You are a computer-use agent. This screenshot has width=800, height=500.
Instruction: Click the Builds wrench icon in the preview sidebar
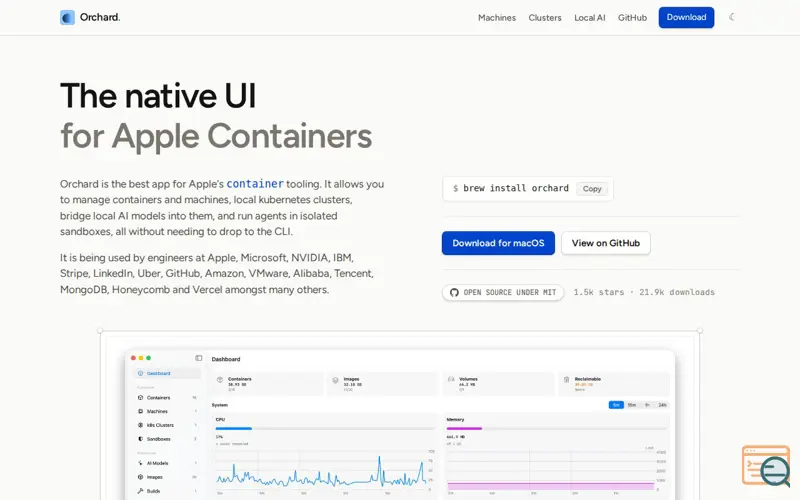tap(140, 491)
